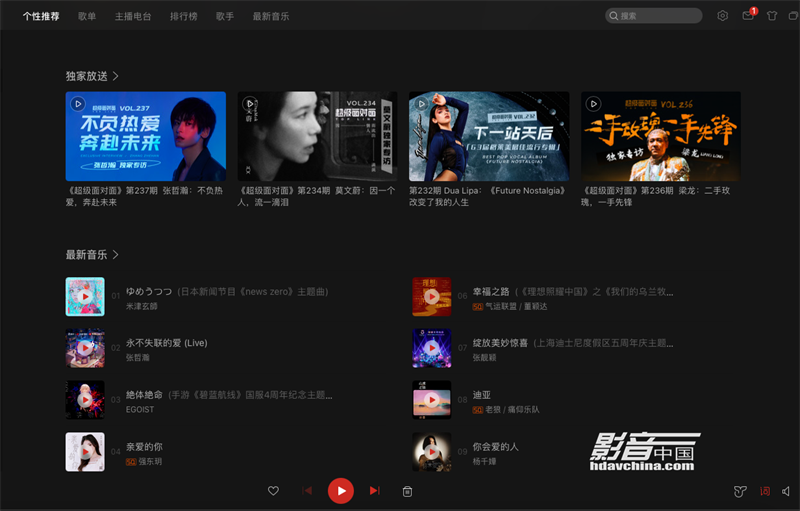
Task: Open the messages mail icon
Action: click(748, 15)
